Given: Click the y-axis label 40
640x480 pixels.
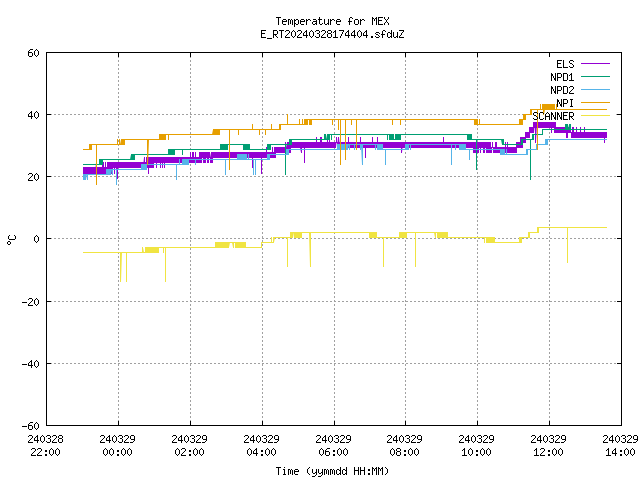Looking at the screenshot, I should [x=33, y=115].
